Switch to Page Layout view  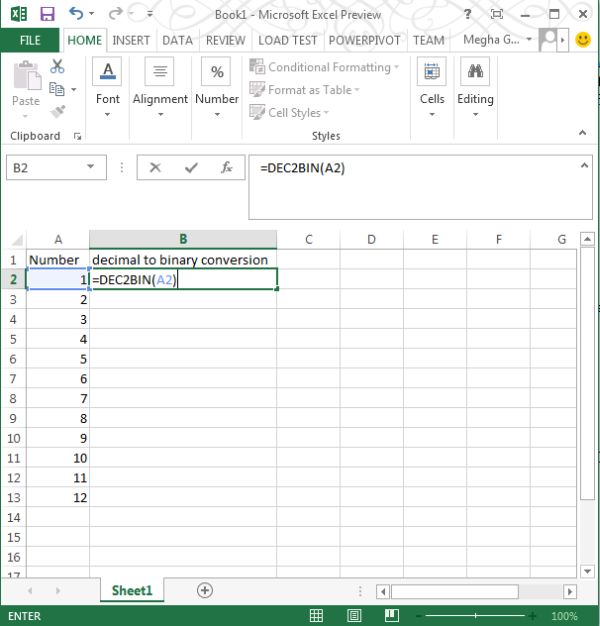coord(354,616)
